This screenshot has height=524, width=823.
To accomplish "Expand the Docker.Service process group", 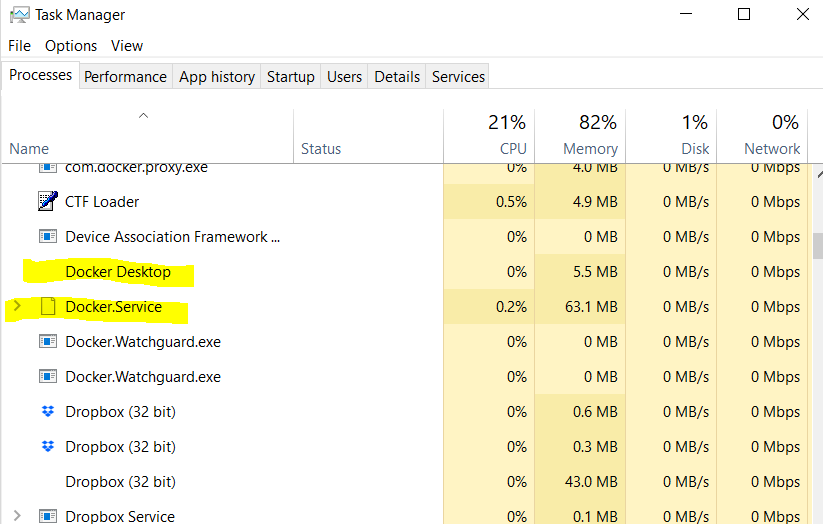I will (17, 306).
